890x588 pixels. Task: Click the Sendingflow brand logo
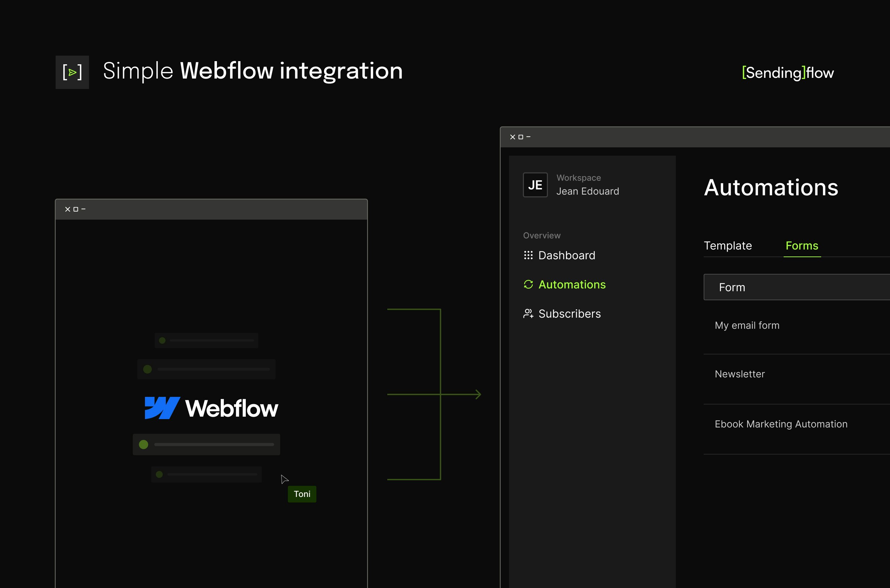pyautogui.click(x=787, y=72)
